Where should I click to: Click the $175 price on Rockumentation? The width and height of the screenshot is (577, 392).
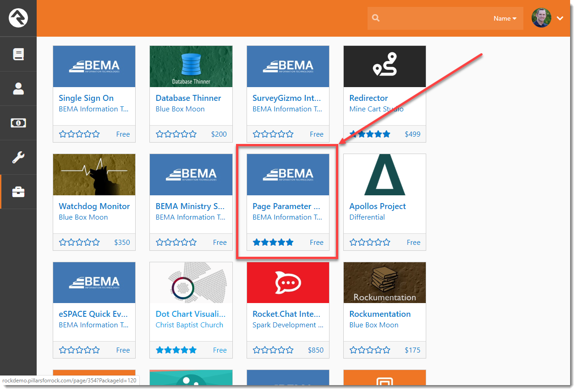[412, 350]
